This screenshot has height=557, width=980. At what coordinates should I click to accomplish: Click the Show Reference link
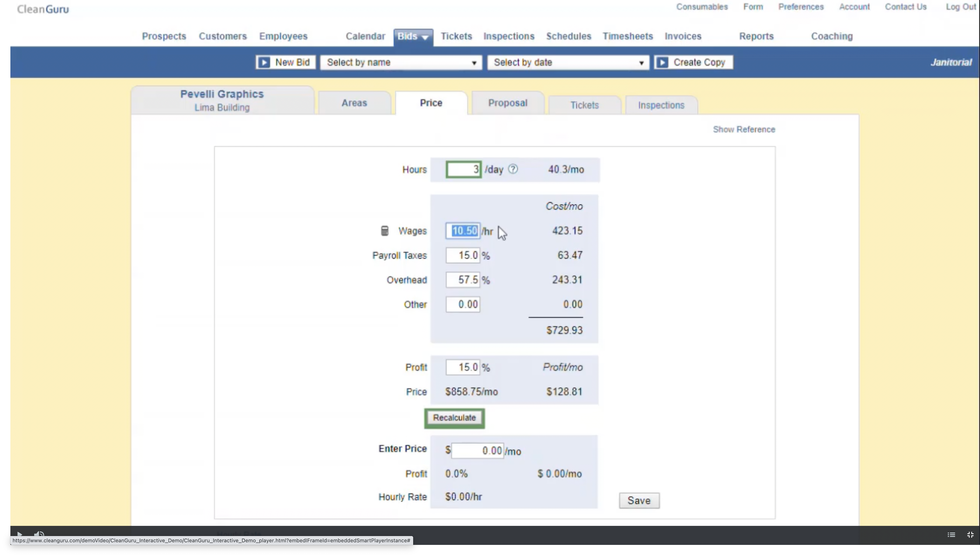click(744, 129)
